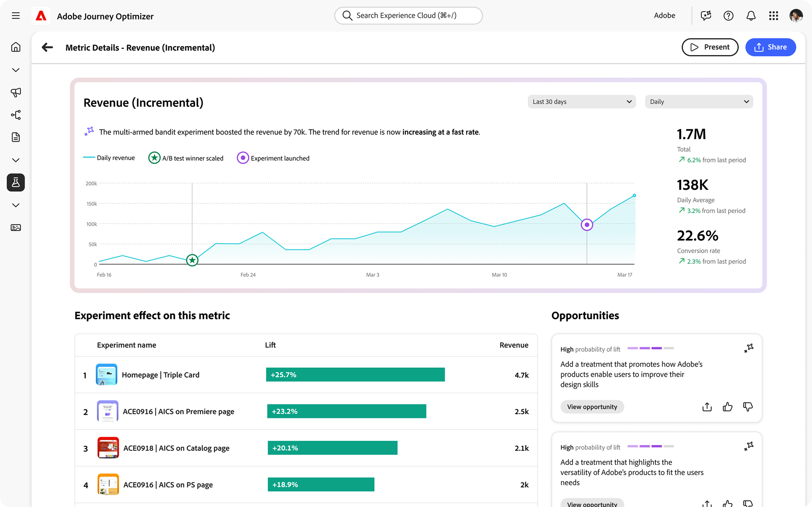Open ACE0918 AICS on Catalog page thumbnail
Viewport: 812px width, 507px height.
(108, 447)
